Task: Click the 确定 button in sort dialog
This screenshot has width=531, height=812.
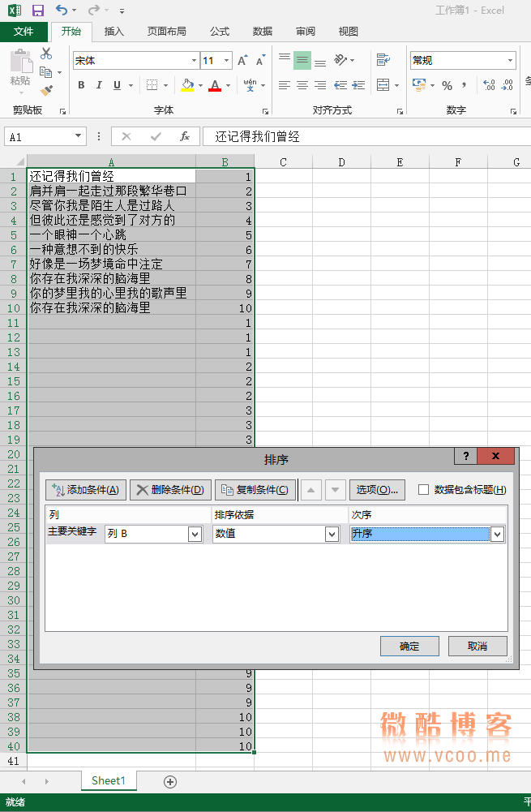Action: pos(409,646)
